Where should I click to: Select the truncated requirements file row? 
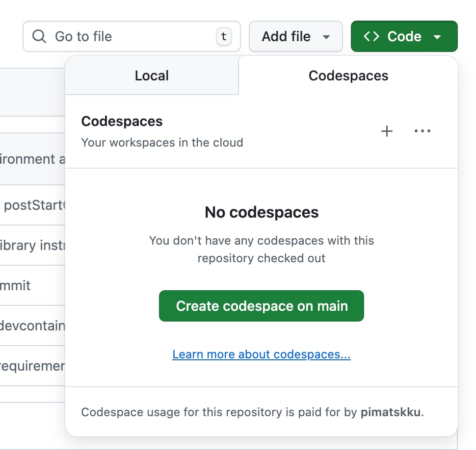(x=32, y=366)
